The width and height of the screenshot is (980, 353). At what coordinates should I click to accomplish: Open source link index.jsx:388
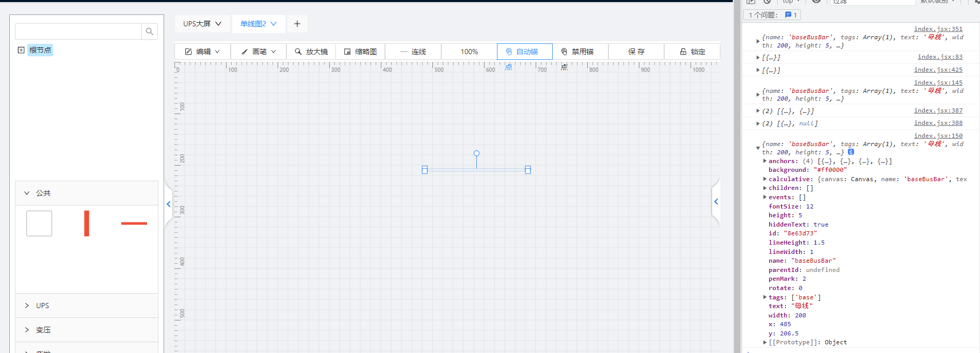[938, 123]
